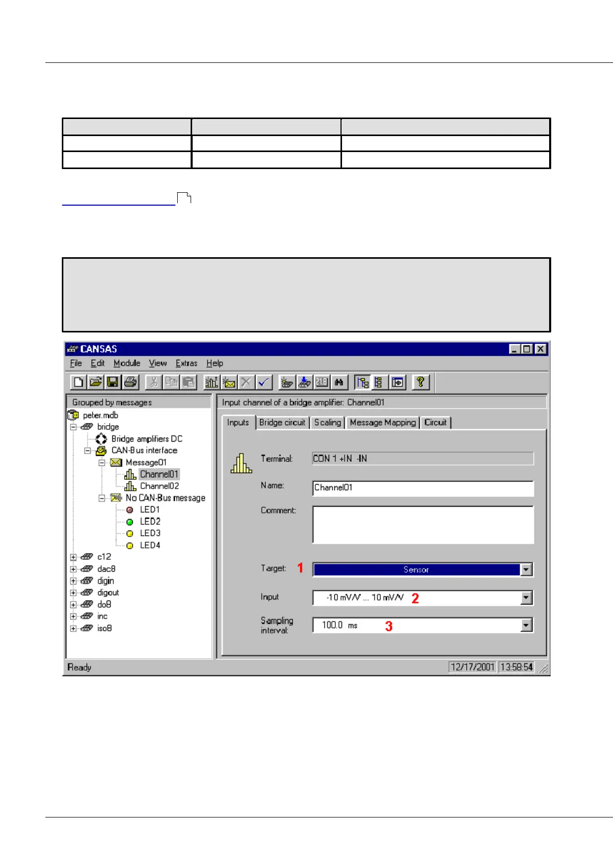Expand the digin module node
The image size is (613, 868).
coord(73,581)
